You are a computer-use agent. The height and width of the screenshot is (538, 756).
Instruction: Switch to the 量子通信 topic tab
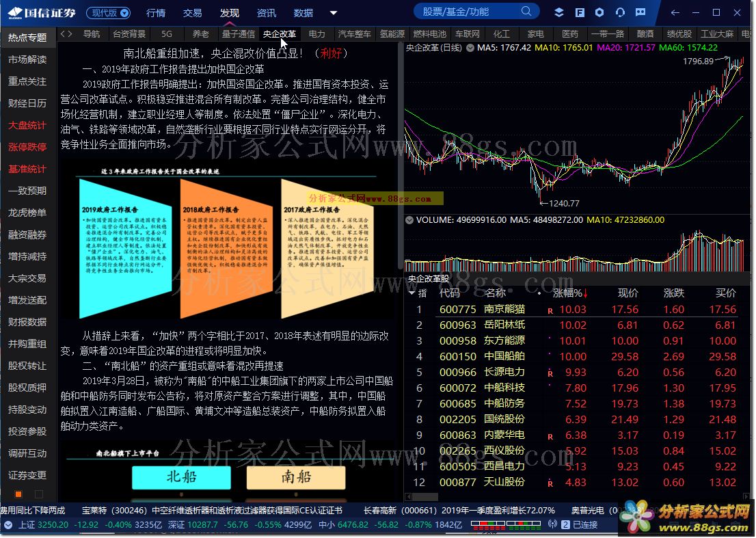[238, 33]
